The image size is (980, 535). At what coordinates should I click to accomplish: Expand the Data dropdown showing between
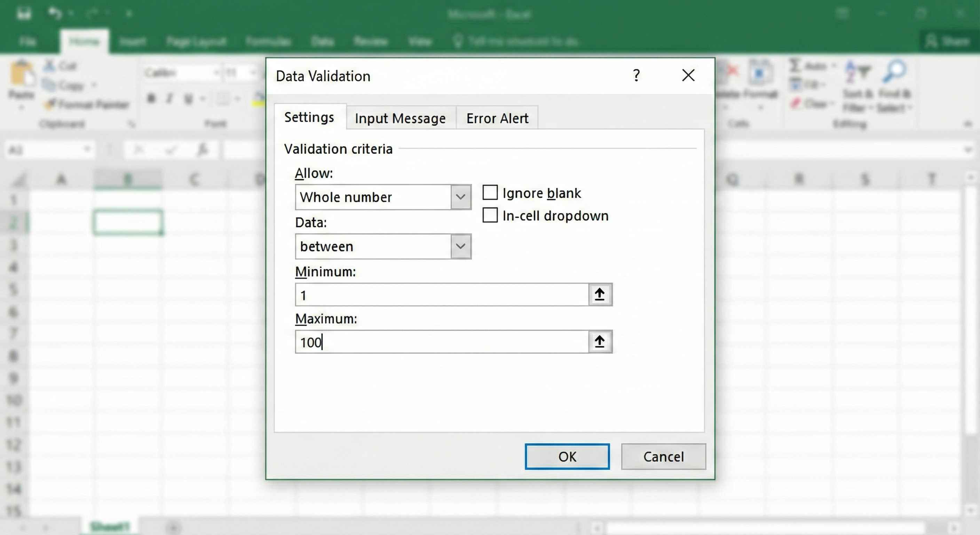tap(460, 246)
